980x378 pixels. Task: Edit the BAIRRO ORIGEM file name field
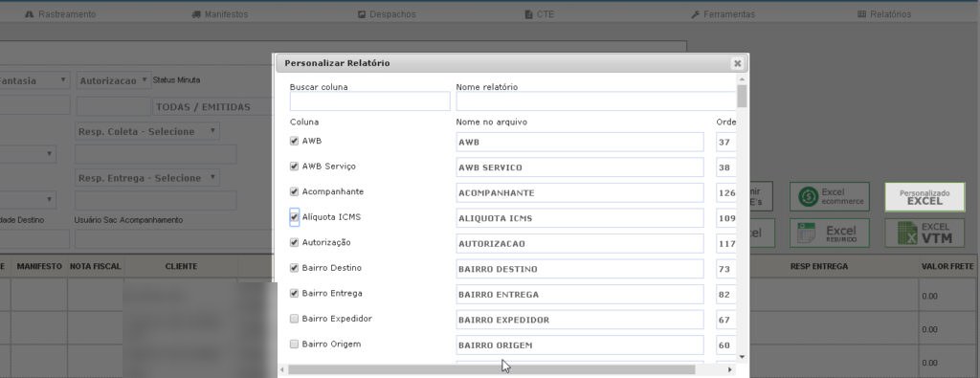[x=580, y=345]
